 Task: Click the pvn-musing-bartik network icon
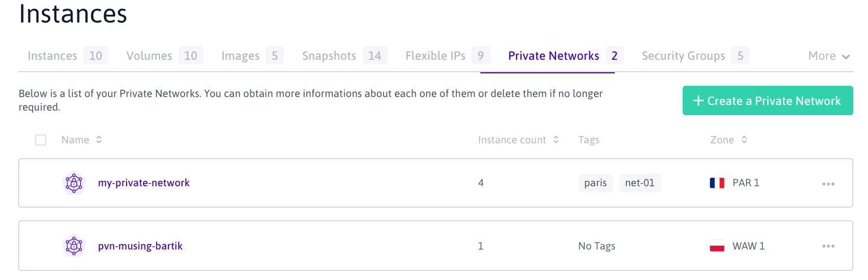pos(73,246)
